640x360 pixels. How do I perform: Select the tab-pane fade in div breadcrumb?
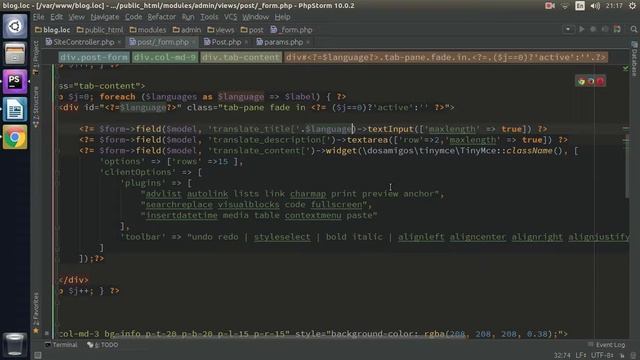tap(445, 57)
